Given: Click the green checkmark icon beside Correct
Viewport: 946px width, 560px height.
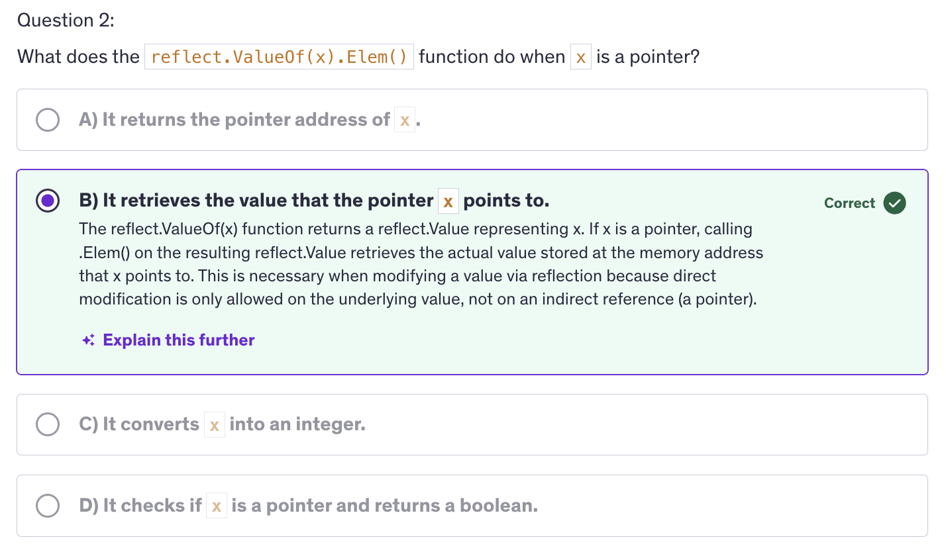Looking at the screenshot, I should (x=895, y=203).
